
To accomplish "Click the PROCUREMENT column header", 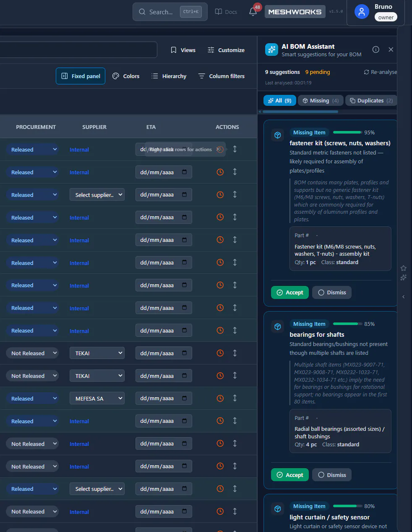I will point(36,127).
